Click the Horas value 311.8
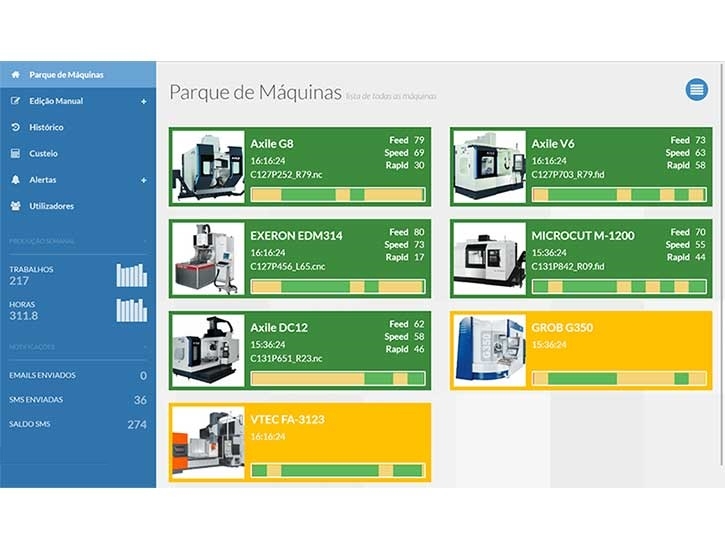 pyautogui.click(x=24, y=316)
